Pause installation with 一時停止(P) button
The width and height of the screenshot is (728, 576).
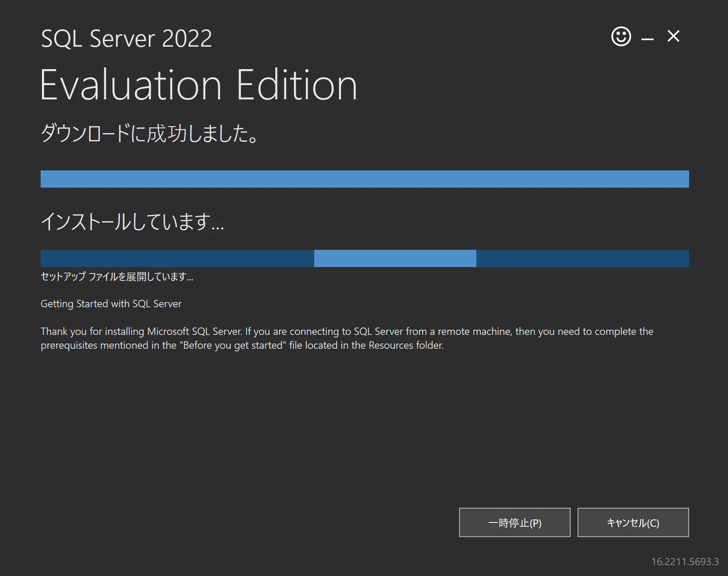[x=514, y=522]
